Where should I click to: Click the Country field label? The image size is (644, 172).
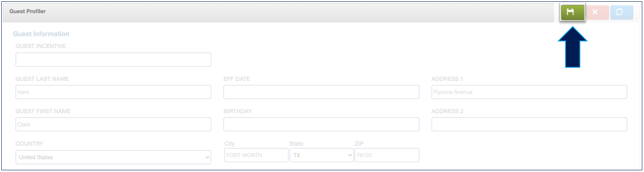tap(29, 144)
